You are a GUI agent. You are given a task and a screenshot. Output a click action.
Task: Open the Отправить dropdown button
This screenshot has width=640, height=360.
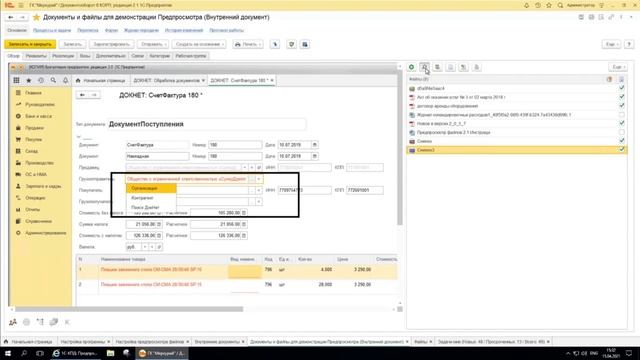coord(153,44)
